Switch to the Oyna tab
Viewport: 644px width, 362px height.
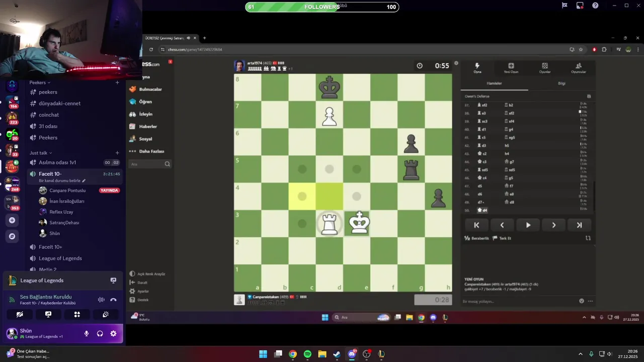(x=477, y=68)
